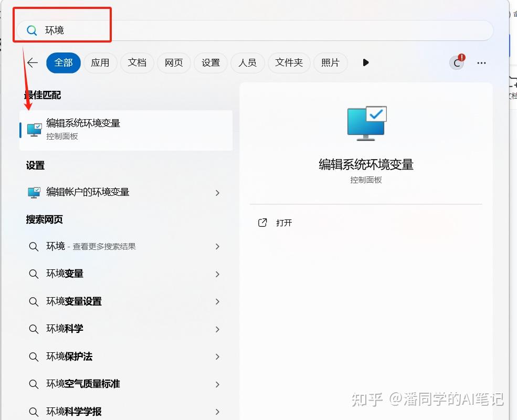Click the back arrow icon
The image size is (517, 420).
[33, 63]
